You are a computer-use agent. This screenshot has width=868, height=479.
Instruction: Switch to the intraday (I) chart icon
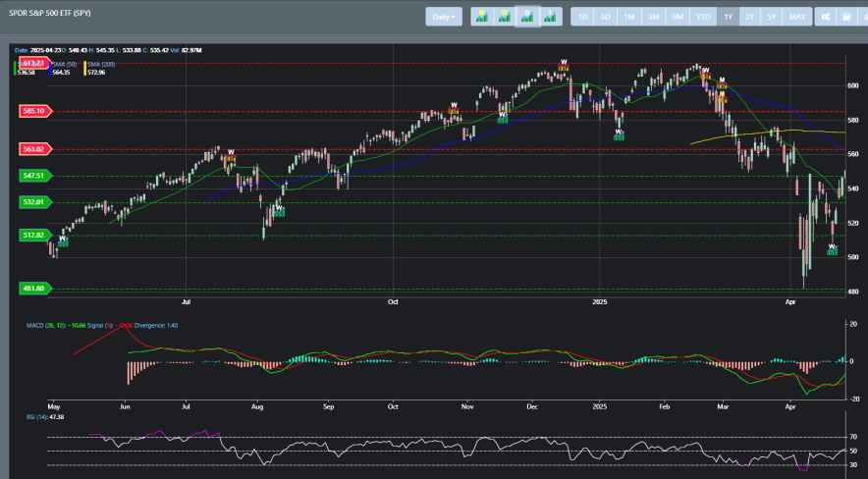550,17
